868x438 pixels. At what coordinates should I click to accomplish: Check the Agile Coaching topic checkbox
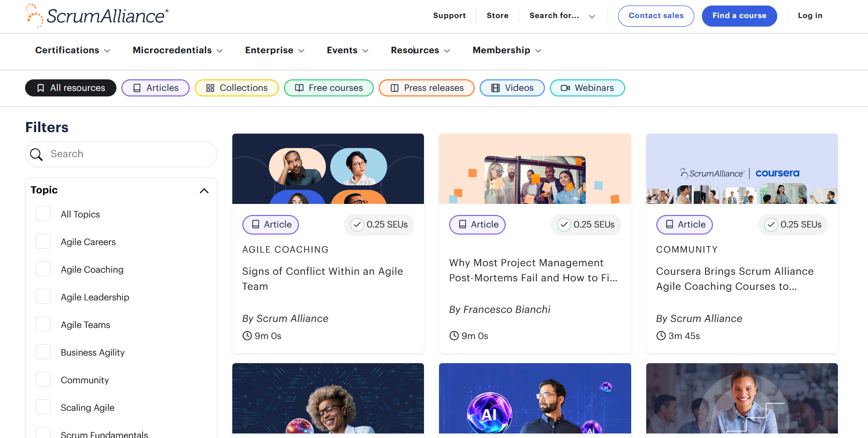click(43, 269)
